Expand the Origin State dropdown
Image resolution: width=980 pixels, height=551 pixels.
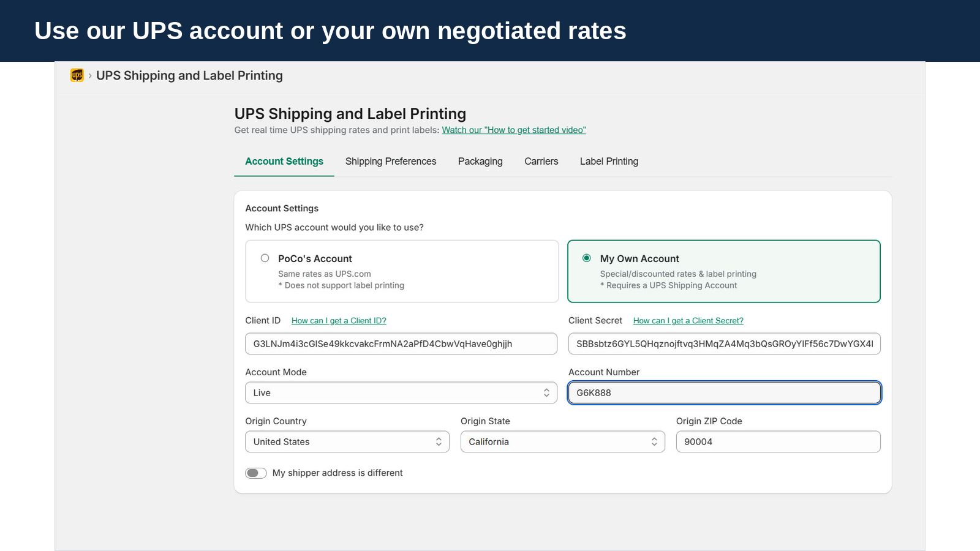click(x=563, y=442)
